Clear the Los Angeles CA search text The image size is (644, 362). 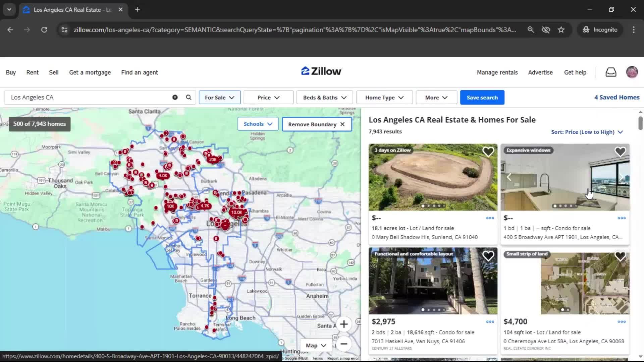pyautogui.click(x=175, y=97)
